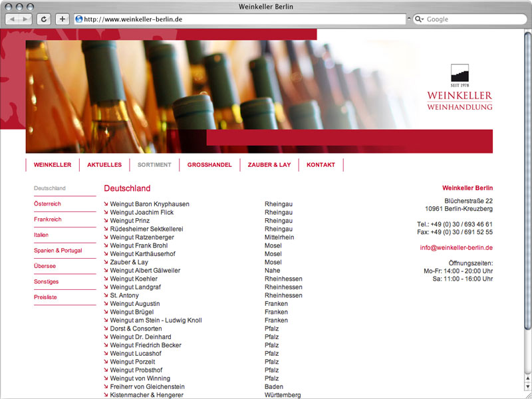The height and width of the screenshot is (399, 532).
Task: Open Weingut Dr. Deinhard link
Action: (140, 337)
